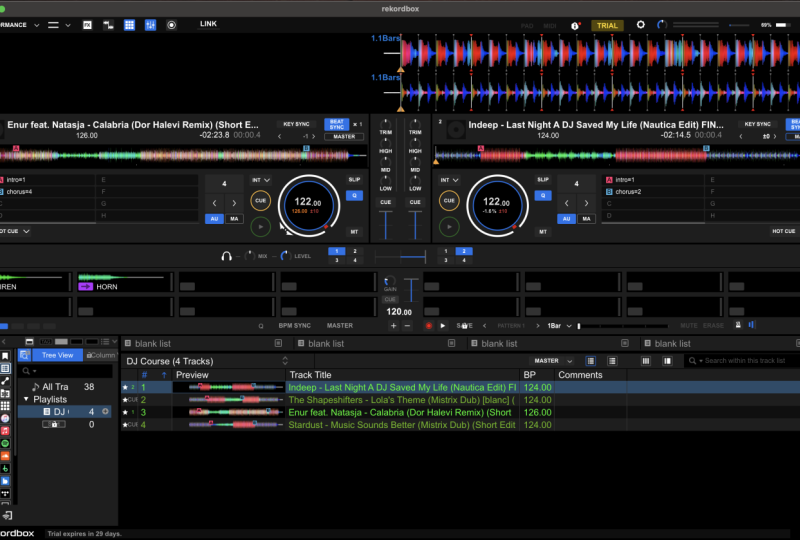Toggle SLIP mode on deck 2
Screen dimensions: 800x540
[x=543, y=180]
